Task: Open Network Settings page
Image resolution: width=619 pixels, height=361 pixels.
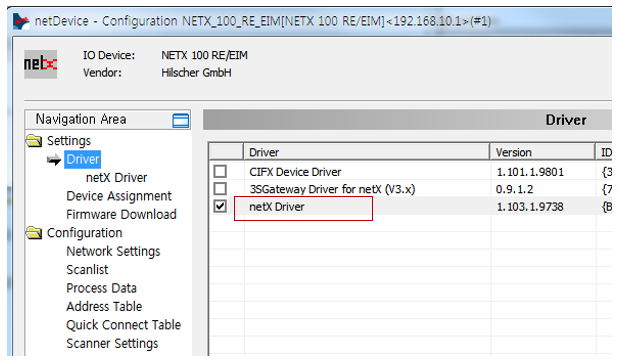Action: pyautogui.click(x=113, y=252)
